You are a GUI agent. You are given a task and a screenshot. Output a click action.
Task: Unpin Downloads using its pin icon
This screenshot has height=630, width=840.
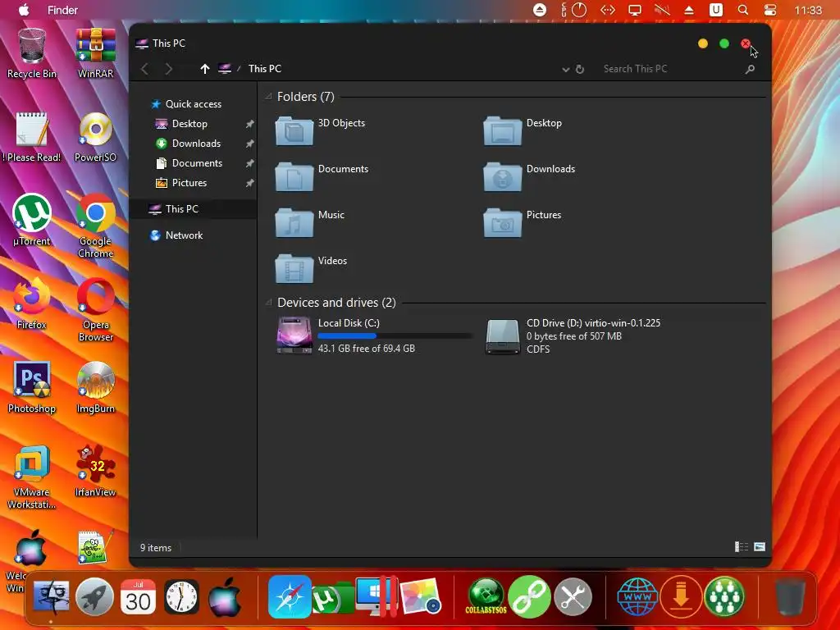coord(249,144)
